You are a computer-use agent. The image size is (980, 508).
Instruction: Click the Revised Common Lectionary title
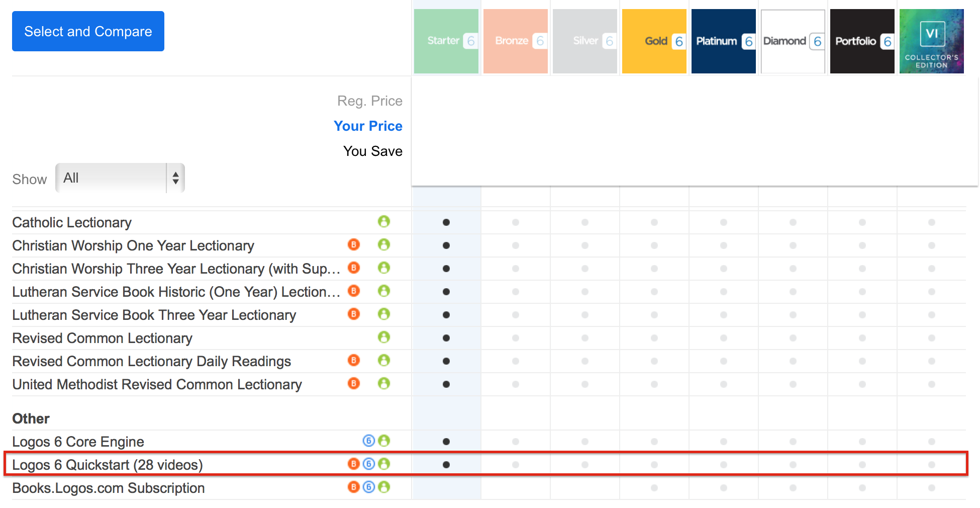(x=102, y=338)
